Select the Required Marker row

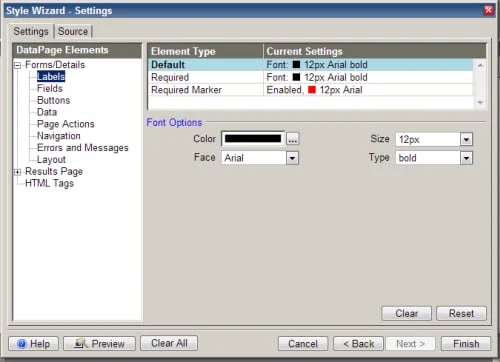pos(310,90)
